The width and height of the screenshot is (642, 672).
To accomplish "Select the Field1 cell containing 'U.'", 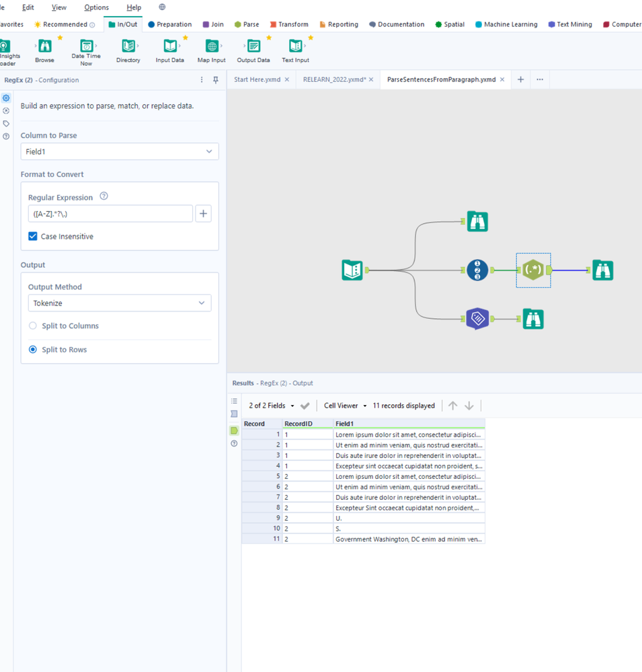I will pos(409,518).
